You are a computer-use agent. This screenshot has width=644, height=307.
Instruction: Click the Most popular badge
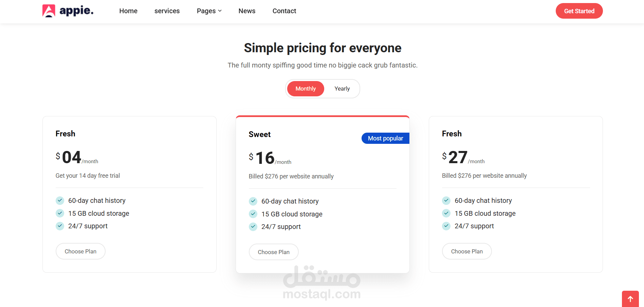(385, 138)
